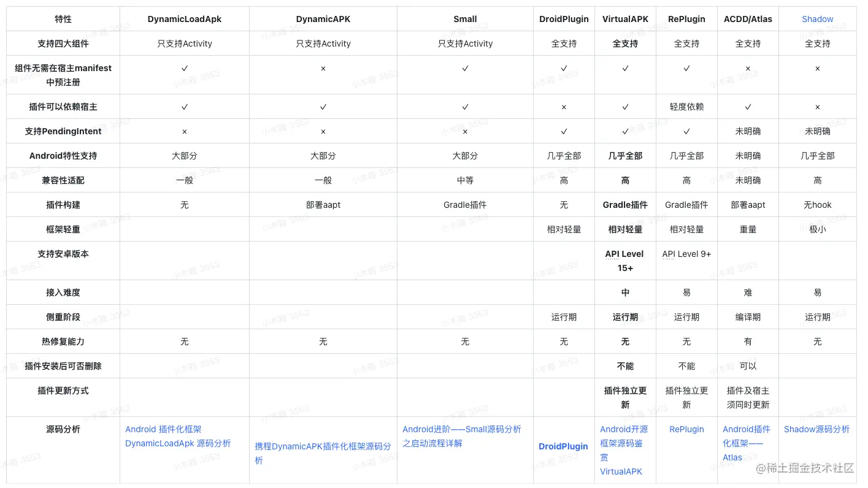Screen dimensions: 868x488
Task: Open Android插件化框架——Atlas link
Action: pyautogui.click(x=747, y=443)
